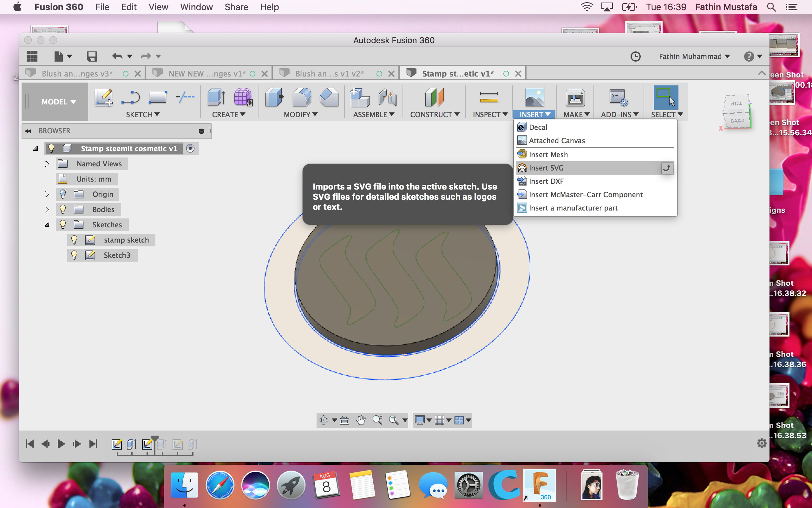Activate component radio button on root
This screenshot has width=812, height=508.
(x=190, y=148)
